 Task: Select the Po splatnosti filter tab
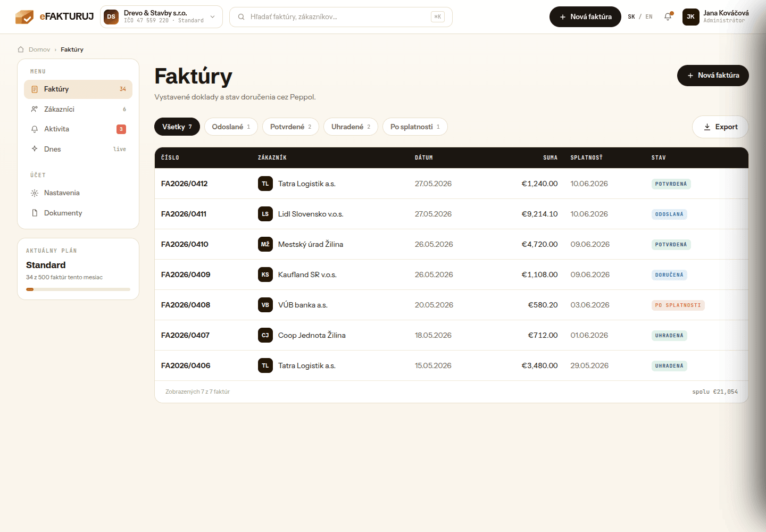[415, 127]
